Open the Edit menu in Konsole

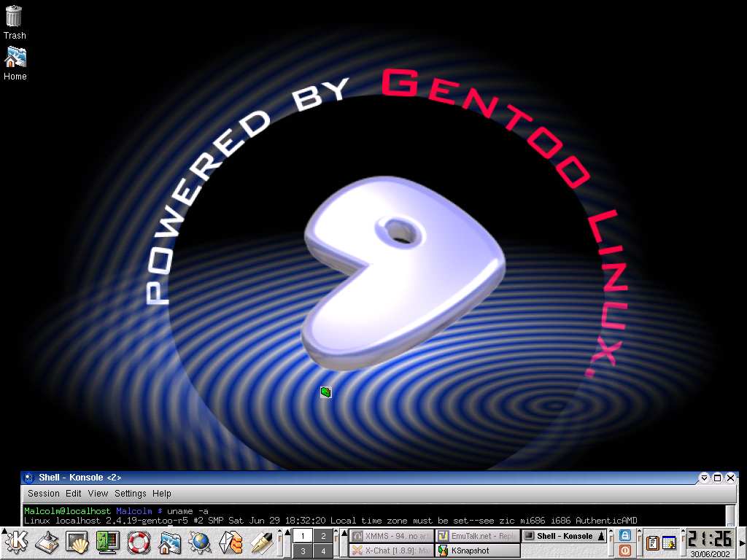(74, 494)
